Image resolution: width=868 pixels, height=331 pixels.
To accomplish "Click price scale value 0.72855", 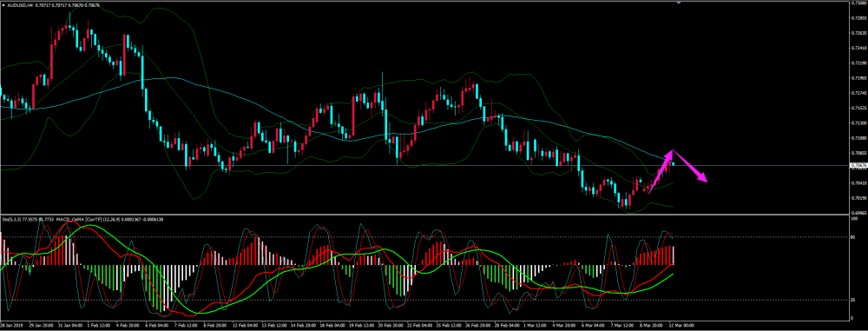I will tap(858, 17).
